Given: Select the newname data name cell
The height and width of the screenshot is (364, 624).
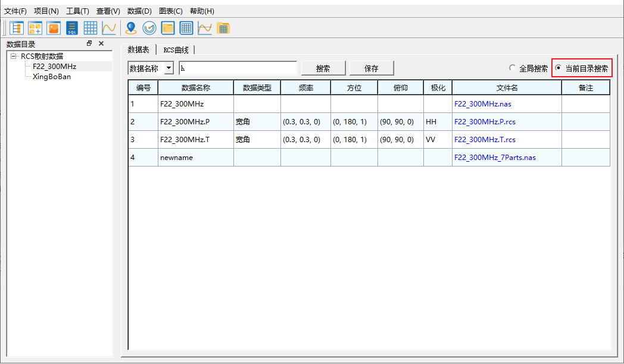Looking at the screenshot, I should tap(196, 158).
